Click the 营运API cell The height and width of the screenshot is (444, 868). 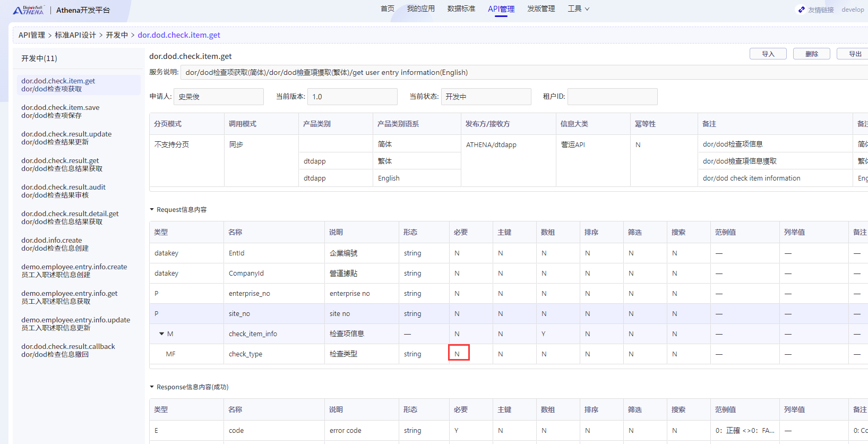594,160
